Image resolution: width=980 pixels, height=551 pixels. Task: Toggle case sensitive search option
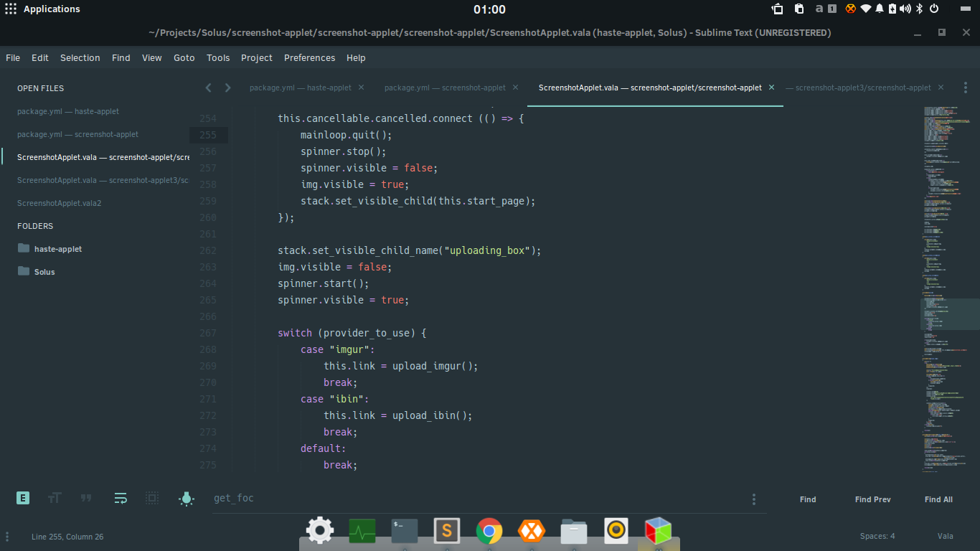pos(55,498)
